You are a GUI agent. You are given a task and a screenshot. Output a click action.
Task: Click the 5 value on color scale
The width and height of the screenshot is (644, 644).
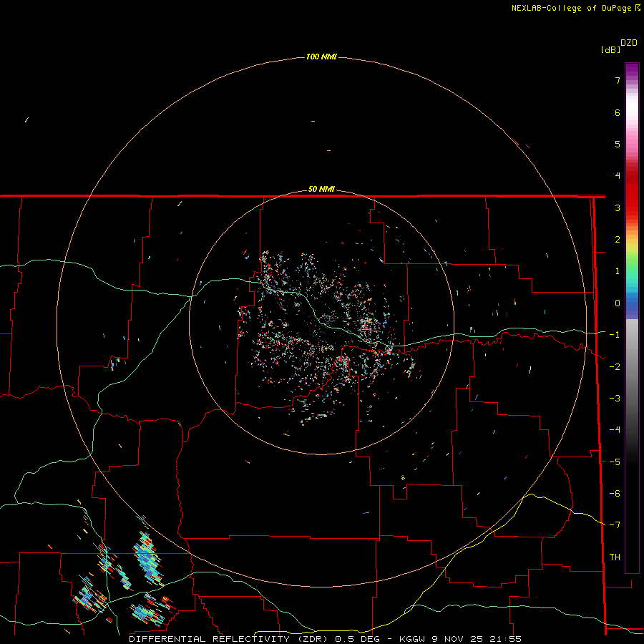[618, 144]
